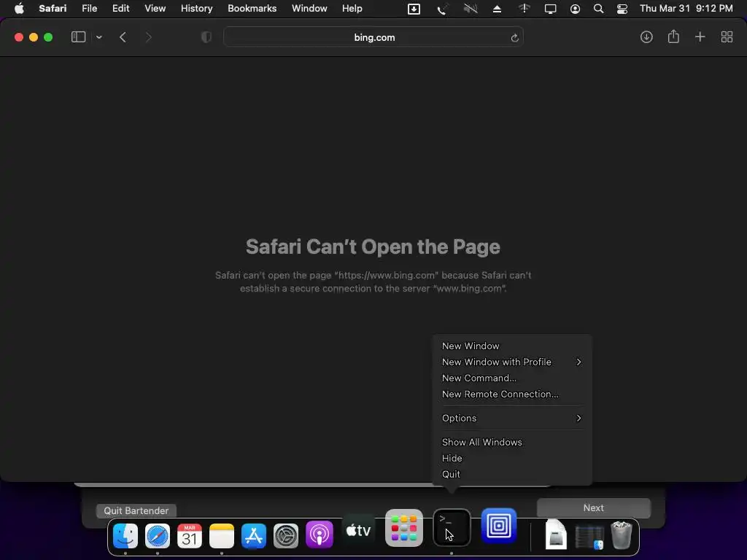Choose Hide in Terminal dock menu

[x=512, y=458]
